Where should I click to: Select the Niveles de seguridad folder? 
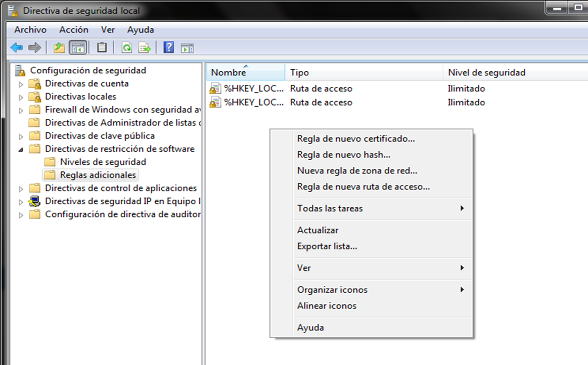coord(103,162)
